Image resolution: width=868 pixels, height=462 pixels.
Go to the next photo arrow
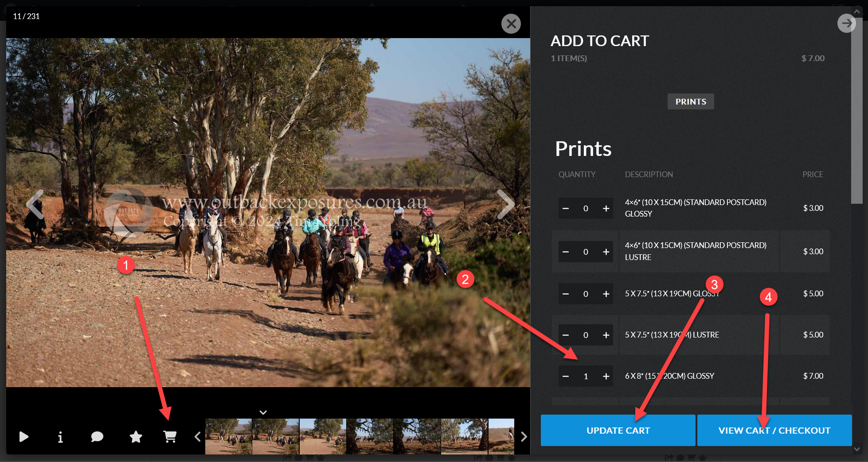(x=505, y=205)
